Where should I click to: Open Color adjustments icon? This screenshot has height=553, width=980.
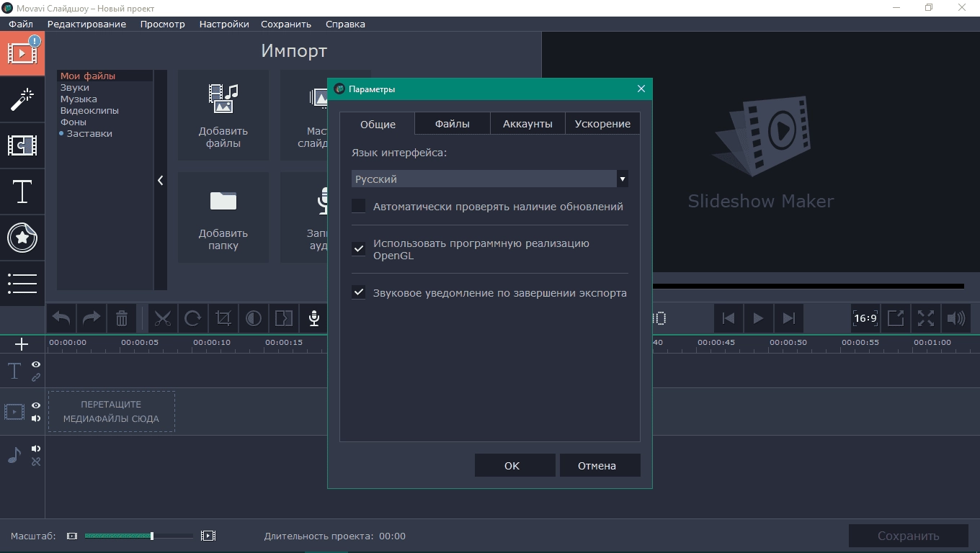254,318
